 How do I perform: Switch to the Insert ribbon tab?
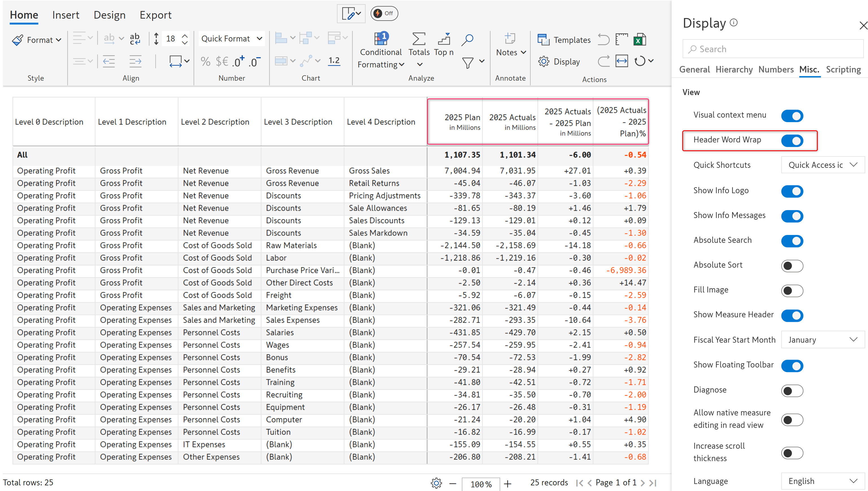pos(65,15)
